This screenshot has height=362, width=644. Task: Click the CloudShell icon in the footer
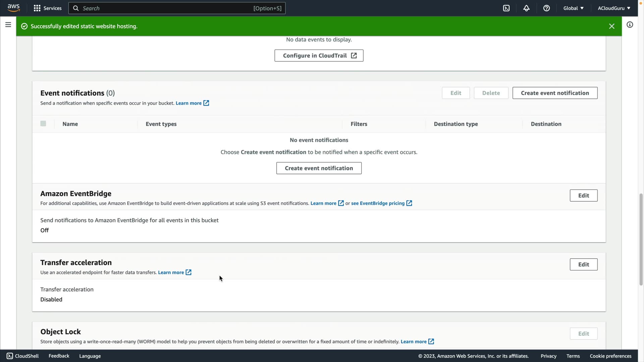[10, 356]
